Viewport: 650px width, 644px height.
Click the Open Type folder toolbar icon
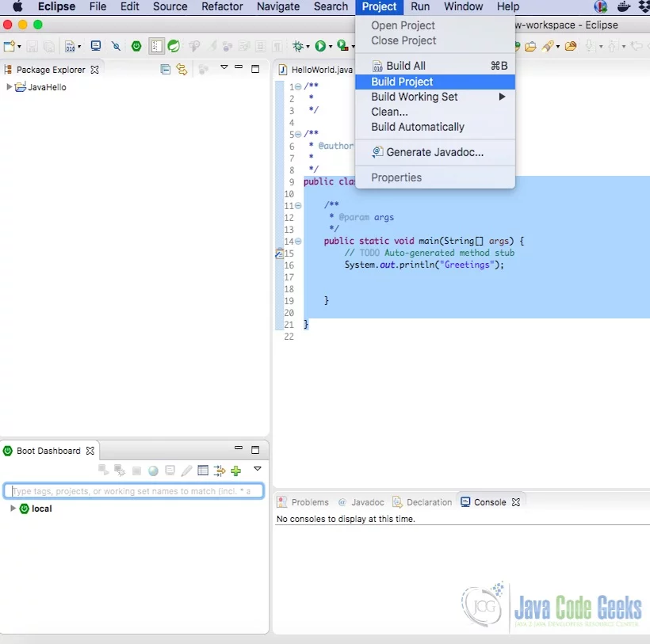tap(530, 46)
